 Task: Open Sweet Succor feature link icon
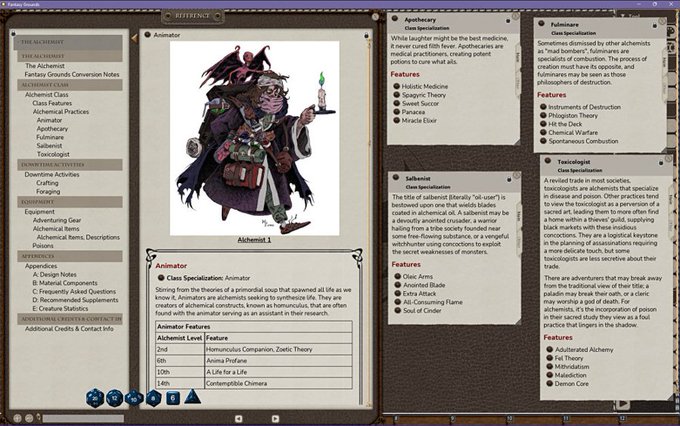tap(396, 103)
